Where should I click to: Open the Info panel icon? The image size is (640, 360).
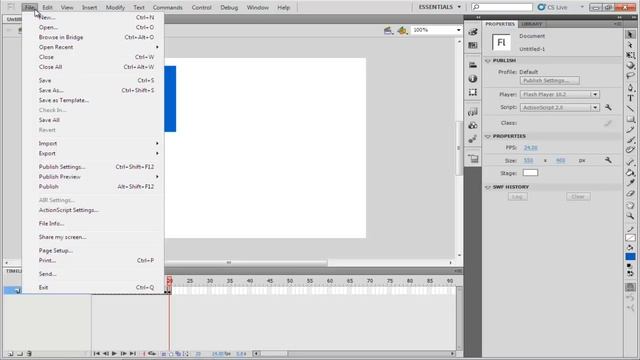click(x=473, y=78)
